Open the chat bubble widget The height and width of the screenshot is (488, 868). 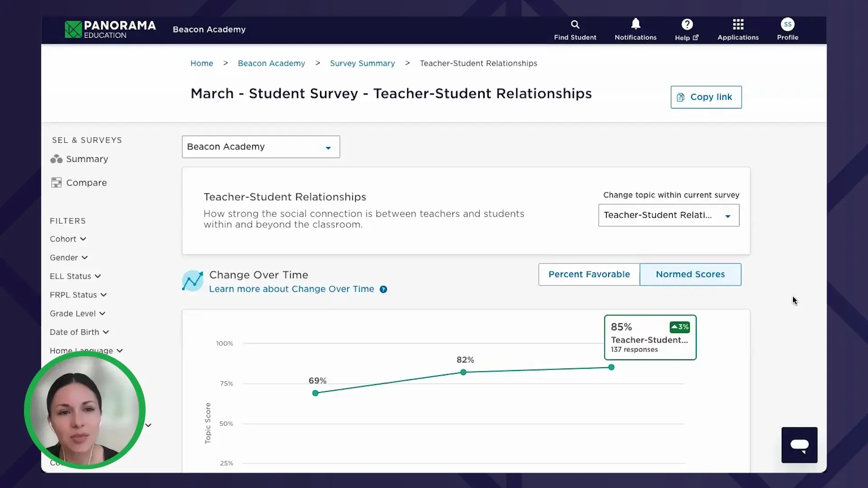point(799,445)
